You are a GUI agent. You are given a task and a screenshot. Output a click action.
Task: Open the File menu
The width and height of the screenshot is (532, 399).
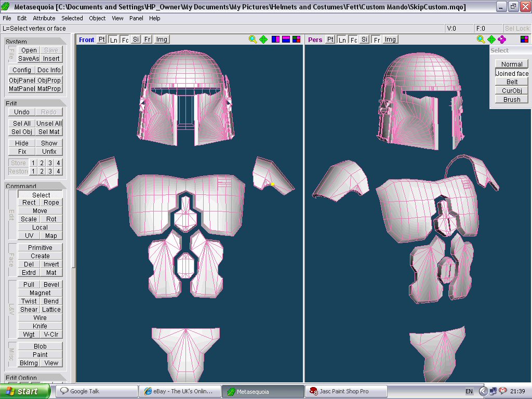pyautogui.click(x=7, y=18)
